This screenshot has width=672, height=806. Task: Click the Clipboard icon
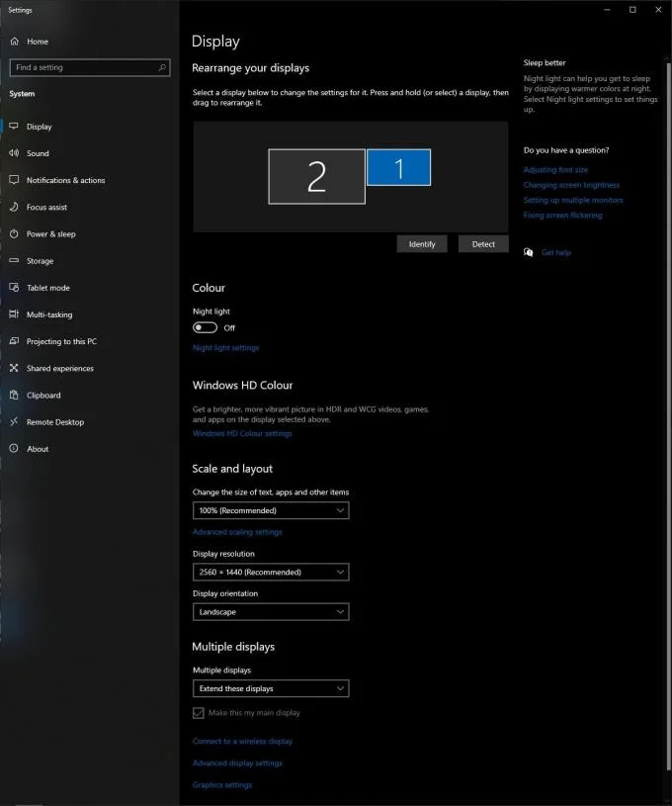14,395
